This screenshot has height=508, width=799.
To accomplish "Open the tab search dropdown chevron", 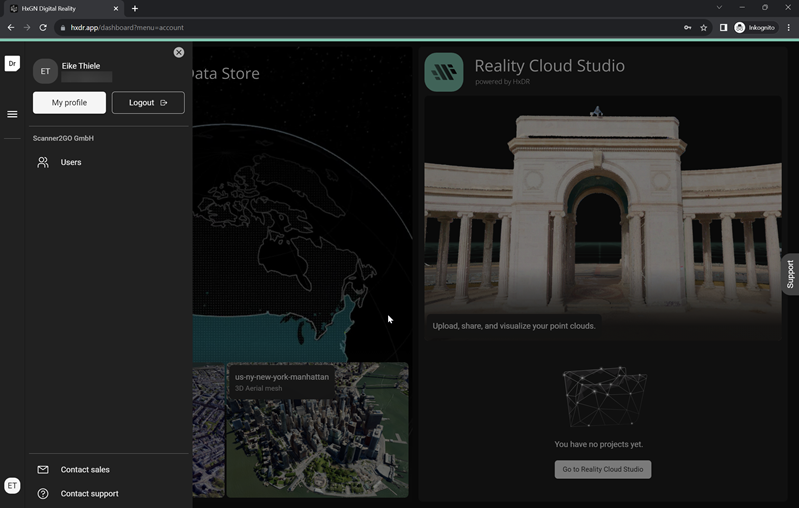I will (719, 8).
